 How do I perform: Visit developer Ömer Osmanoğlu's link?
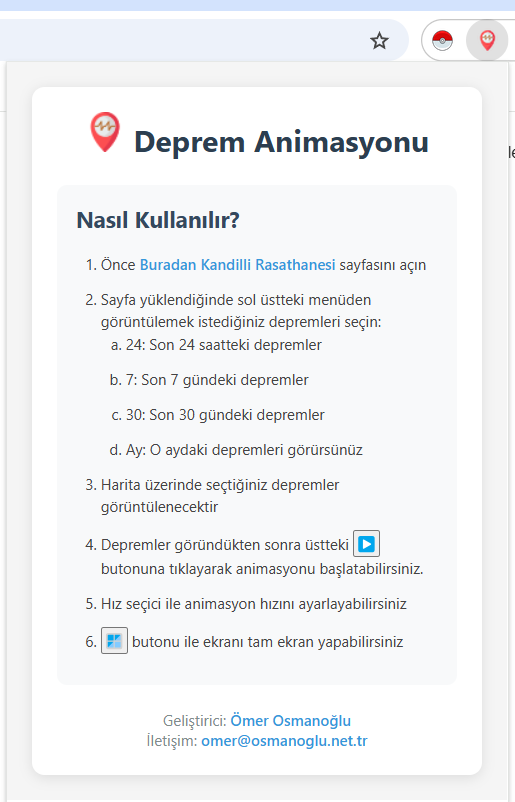click(290, 721)
